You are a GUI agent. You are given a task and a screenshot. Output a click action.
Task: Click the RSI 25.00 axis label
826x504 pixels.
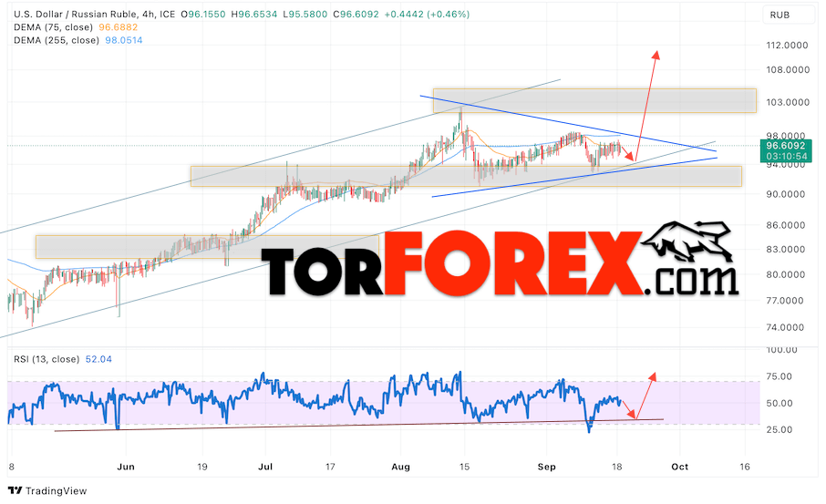[x=780, y=430]
